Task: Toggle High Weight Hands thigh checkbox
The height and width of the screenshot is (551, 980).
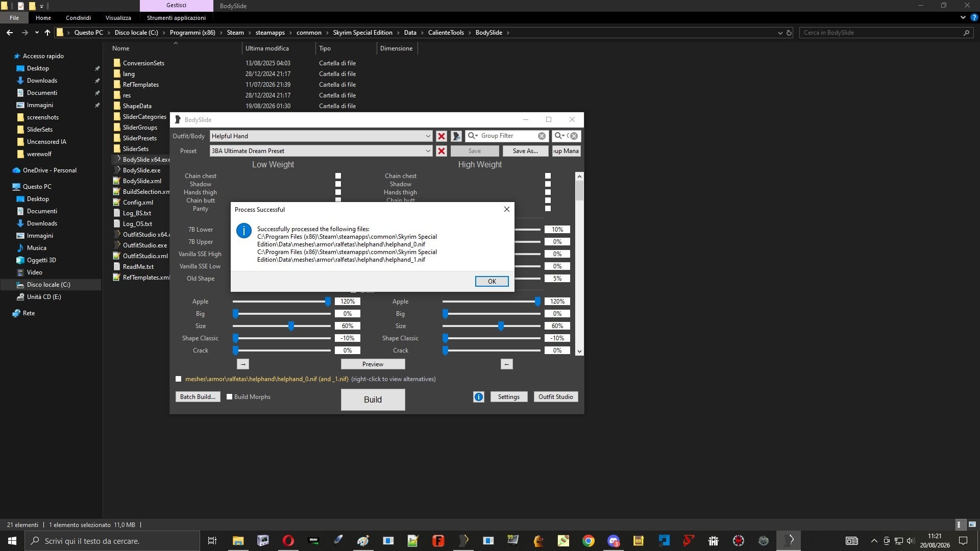Action: [548, 192]
